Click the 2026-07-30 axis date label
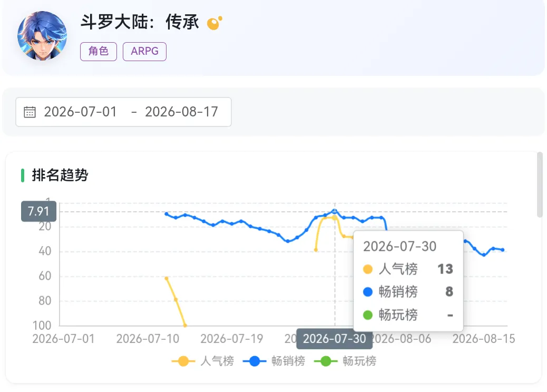547x392 pixels. pos(334,339)
